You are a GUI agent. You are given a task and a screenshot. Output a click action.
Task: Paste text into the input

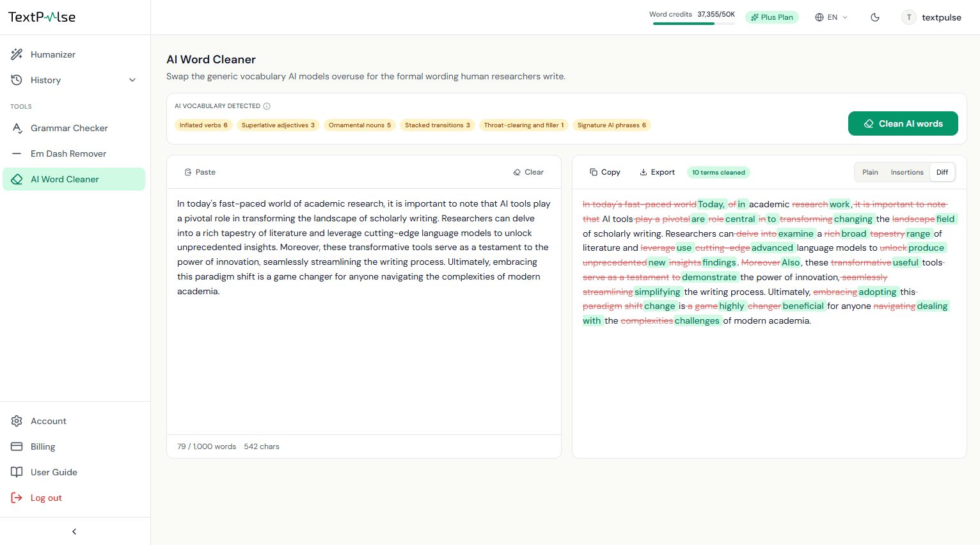[x=200, y=172]
